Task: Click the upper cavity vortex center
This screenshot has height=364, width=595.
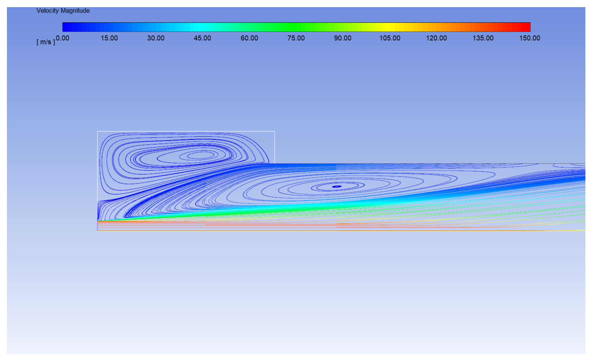Action: [201, 155]
